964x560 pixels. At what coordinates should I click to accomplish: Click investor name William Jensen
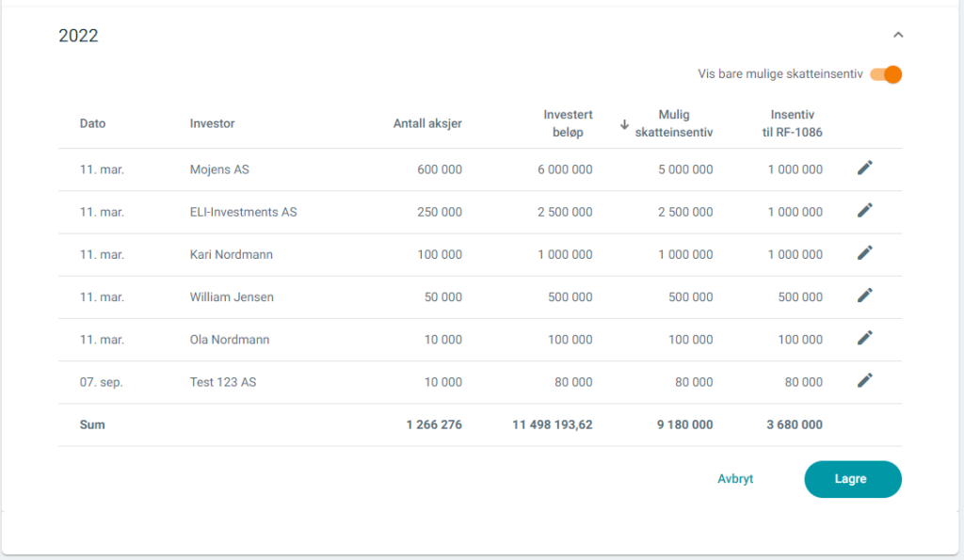coord(232,296)
